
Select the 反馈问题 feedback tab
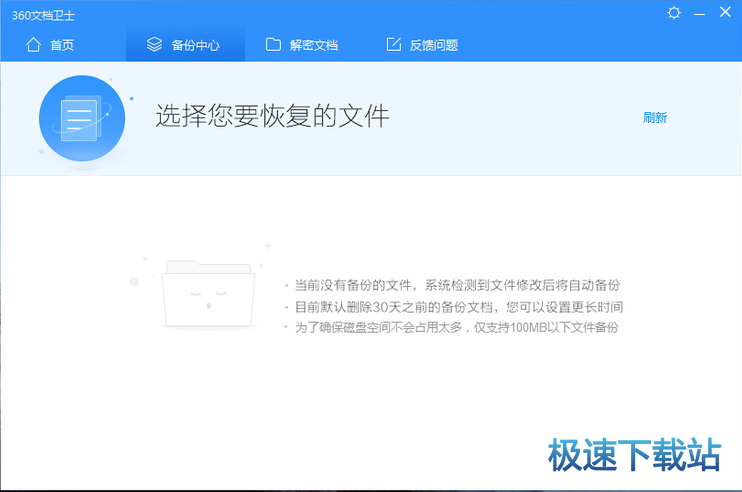(433, 45)
